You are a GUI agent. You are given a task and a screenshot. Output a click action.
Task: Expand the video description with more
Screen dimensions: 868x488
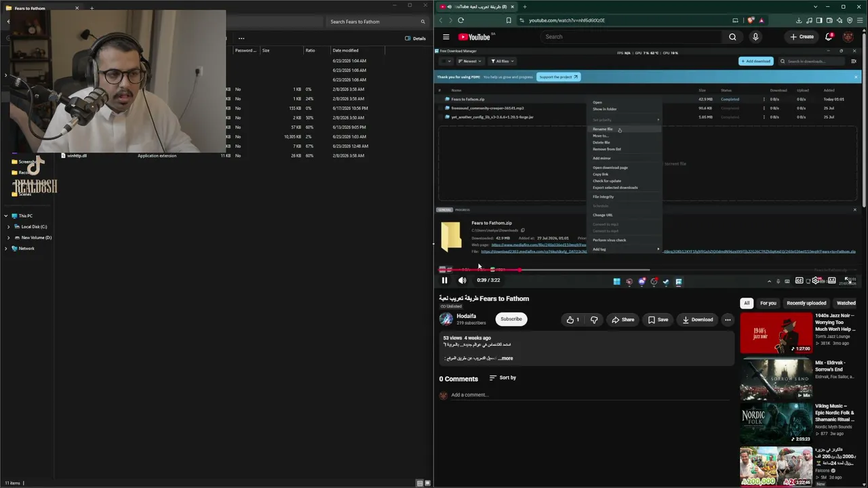pos(507,359)
